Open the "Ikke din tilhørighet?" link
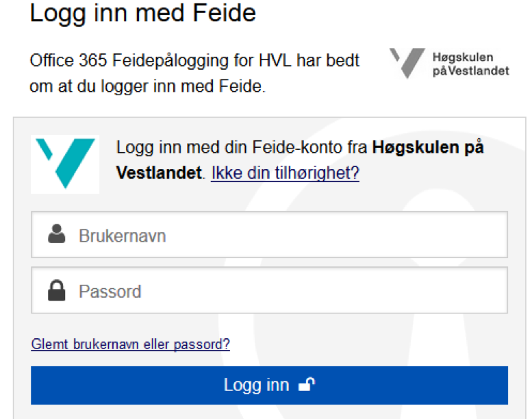 point(285,173)
